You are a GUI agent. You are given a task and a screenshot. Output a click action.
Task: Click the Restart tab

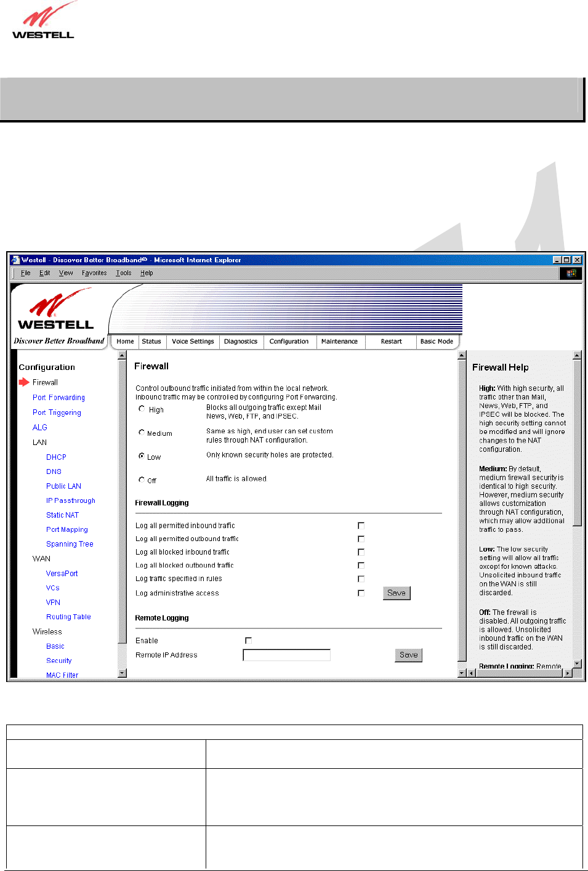point(391,342)
